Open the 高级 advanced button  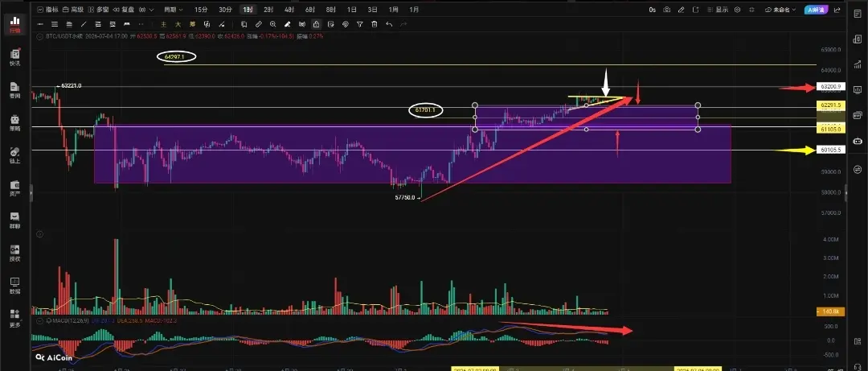(72, 10)
